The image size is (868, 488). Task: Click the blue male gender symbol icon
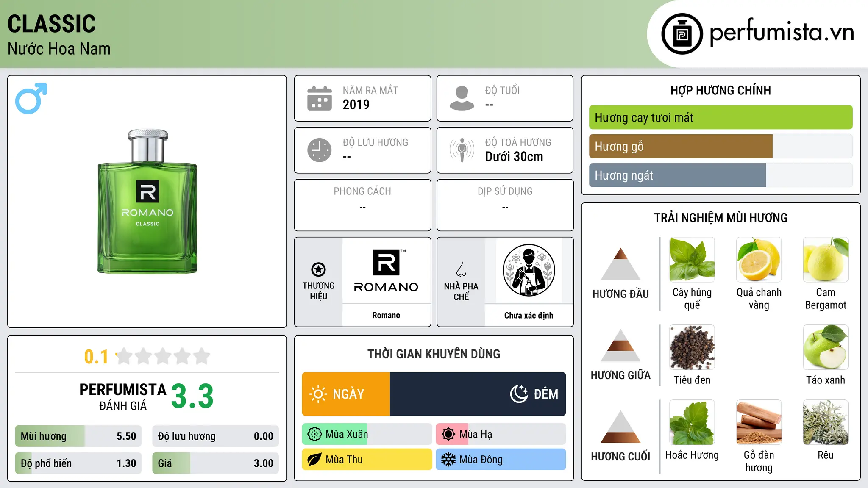[x=31, y=98]
